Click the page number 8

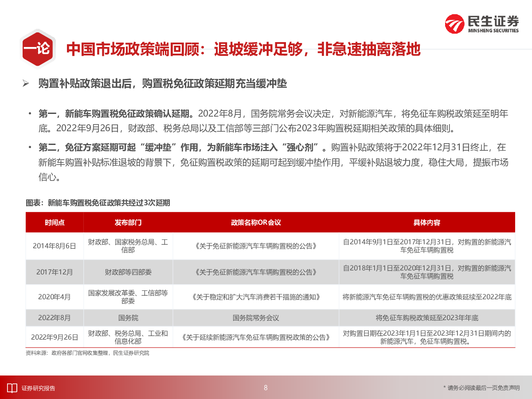[x=266, y=388]
